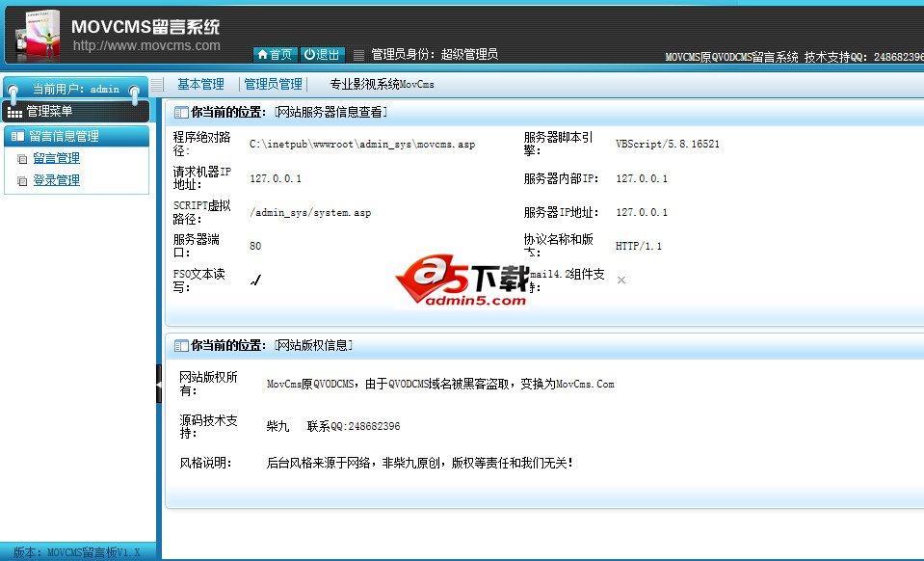
Task: Collapse the 留言信息管理 section
Action: click(77, 136)
